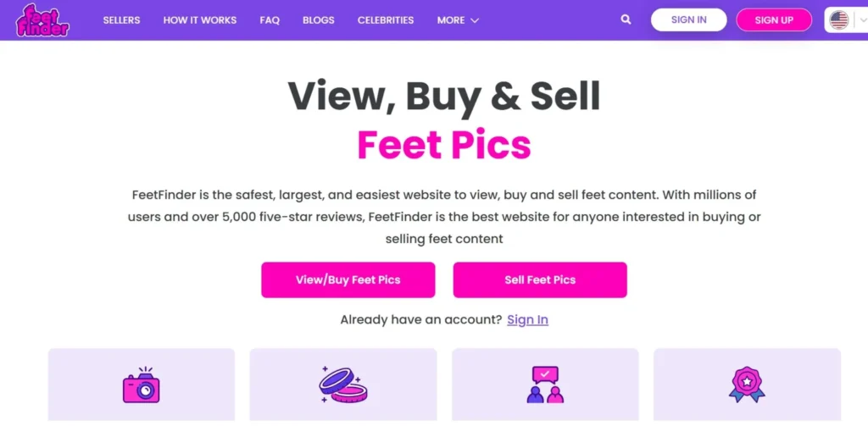The width and height of the screenshot is (868, 426).
Task: Click the award ribbon badge icon
Action: (747, 385)
